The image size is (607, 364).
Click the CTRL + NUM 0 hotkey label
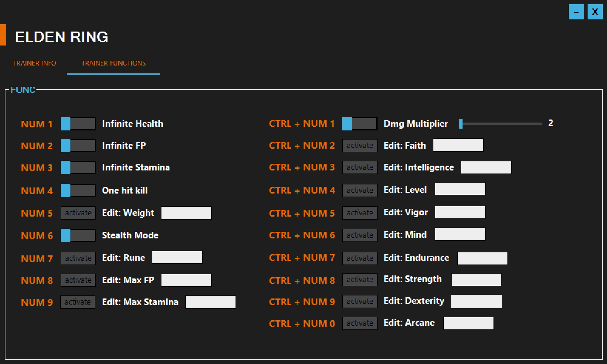click(x=302, y=324)
